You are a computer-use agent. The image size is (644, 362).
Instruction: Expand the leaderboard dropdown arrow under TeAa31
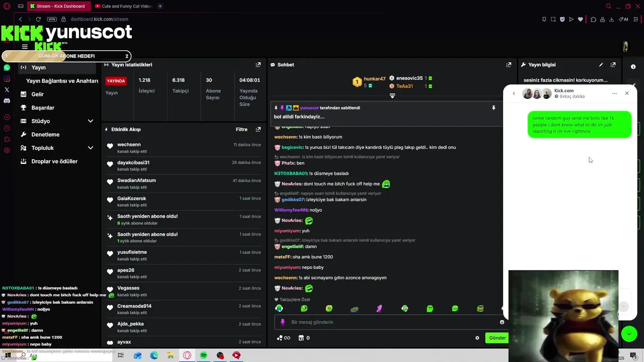392,96
